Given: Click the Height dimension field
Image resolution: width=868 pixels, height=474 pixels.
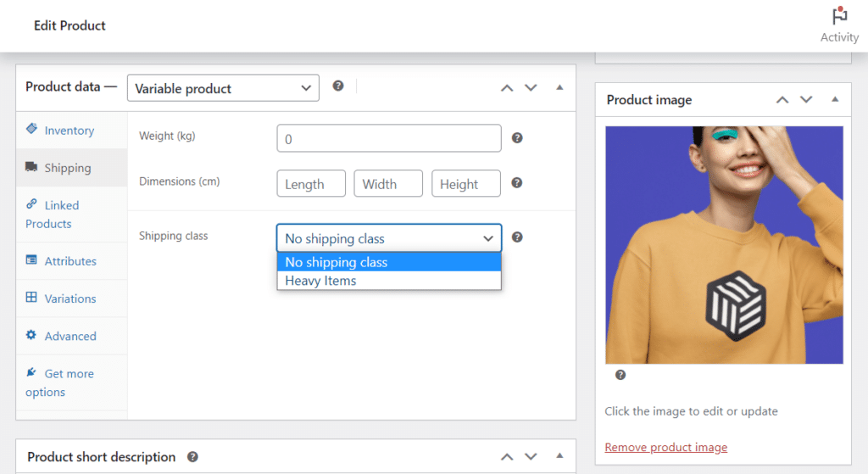Looking at the screenshot, I should [x=466, y=184].
